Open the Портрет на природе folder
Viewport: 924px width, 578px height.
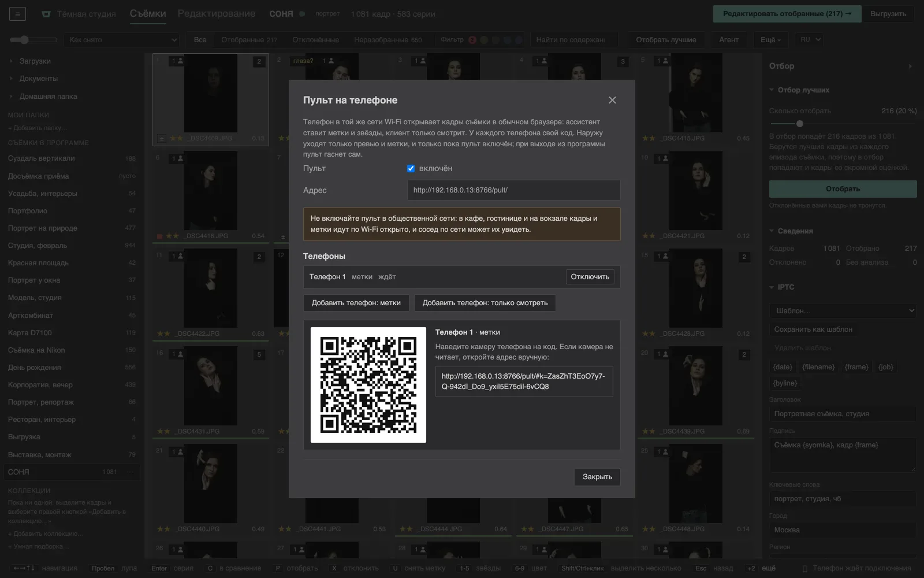coord(72,228)
